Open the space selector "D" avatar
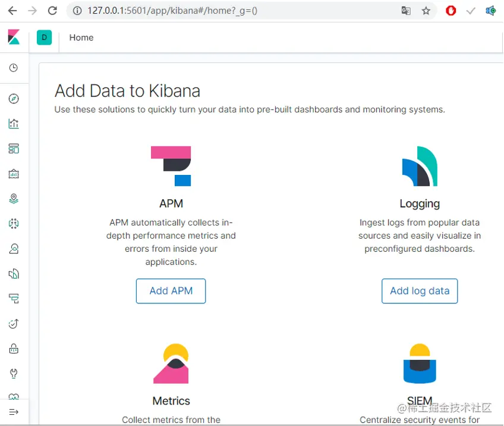The height and width of the screenshot is (426, 504). (44, 37)
